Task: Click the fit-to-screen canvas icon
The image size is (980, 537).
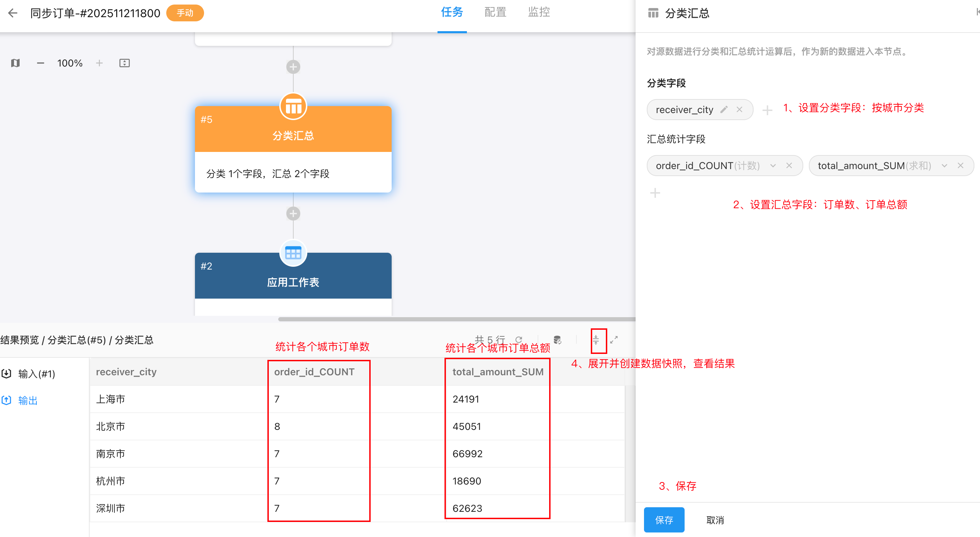Action: 124,63
